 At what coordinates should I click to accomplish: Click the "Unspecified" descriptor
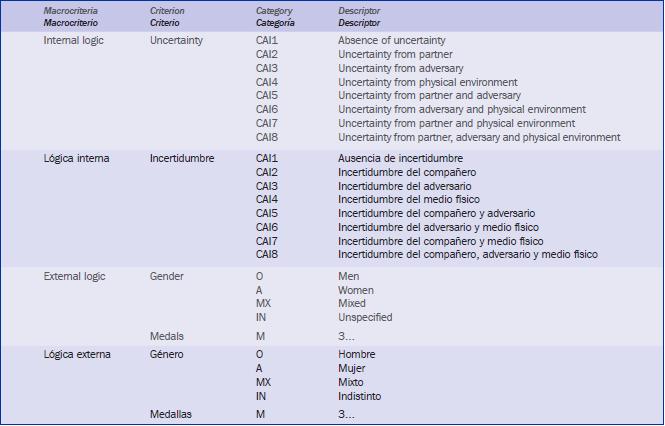(x=365, y=317)
